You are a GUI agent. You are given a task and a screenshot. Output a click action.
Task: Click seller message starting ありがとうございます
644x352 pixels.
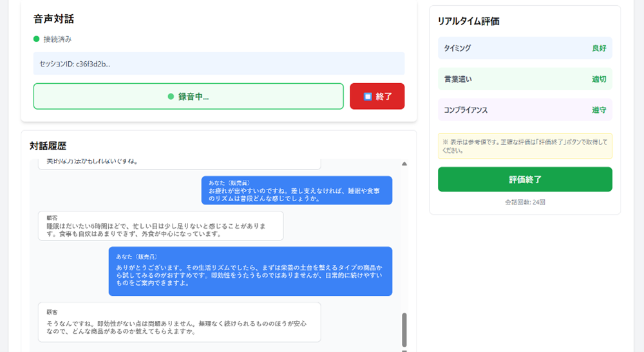point(250,271)
